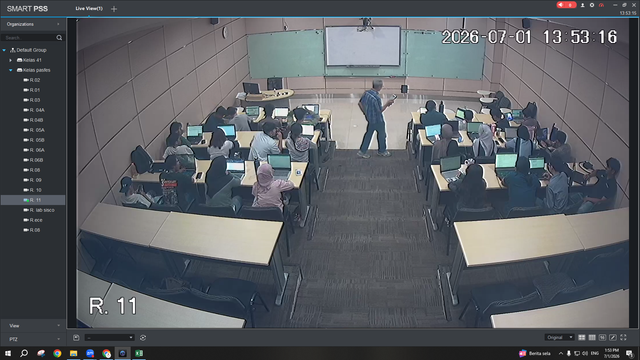Select the Kelas pasfes label
The width and height of the screenshot is (640, 360).
tap(37, 70)
